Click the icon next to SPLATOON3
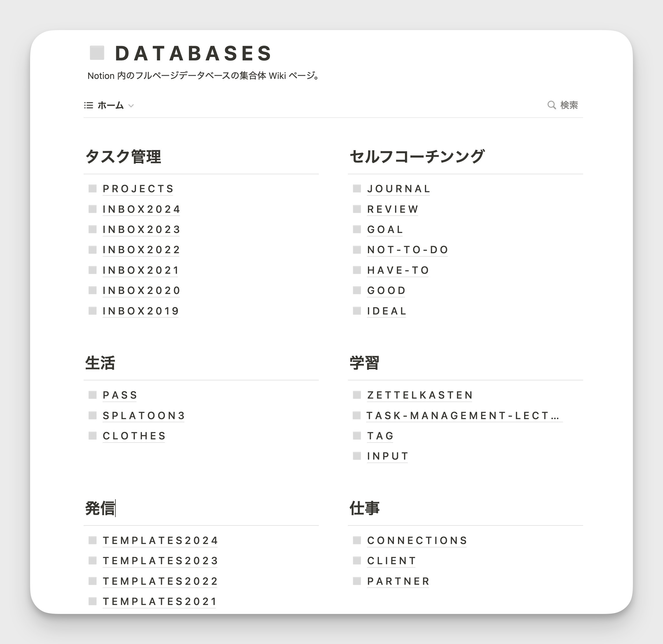The width and height of the screenshot is (663, 644). click(x=93, y=415)
